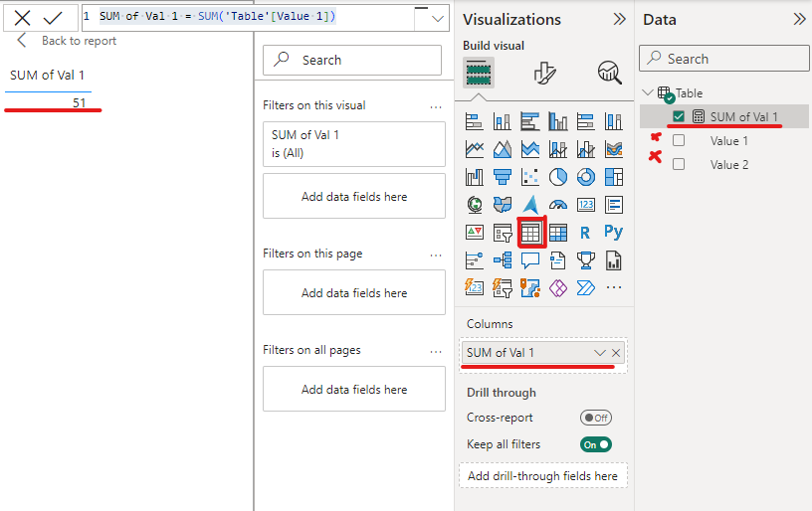Viewport: 812px width, 511px height.
Task: Turn on the Cross-report toggle
Action: (595, 418)
